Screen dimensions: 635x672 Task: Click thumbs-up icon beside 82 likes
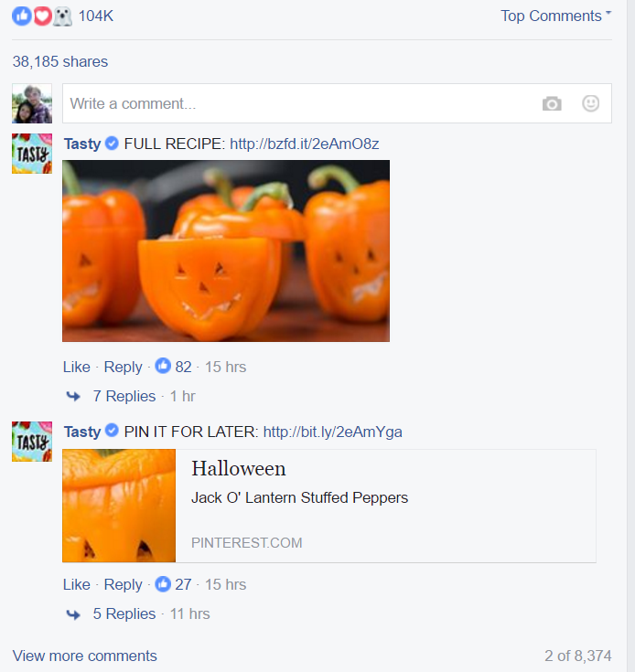tap(163, 366)
